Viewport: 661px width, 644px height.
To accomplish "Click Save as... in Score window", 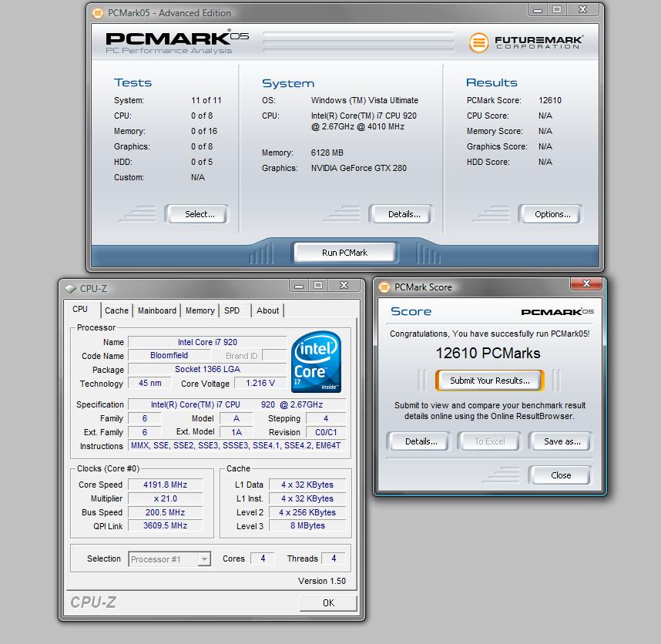I will tap(559, 441).
